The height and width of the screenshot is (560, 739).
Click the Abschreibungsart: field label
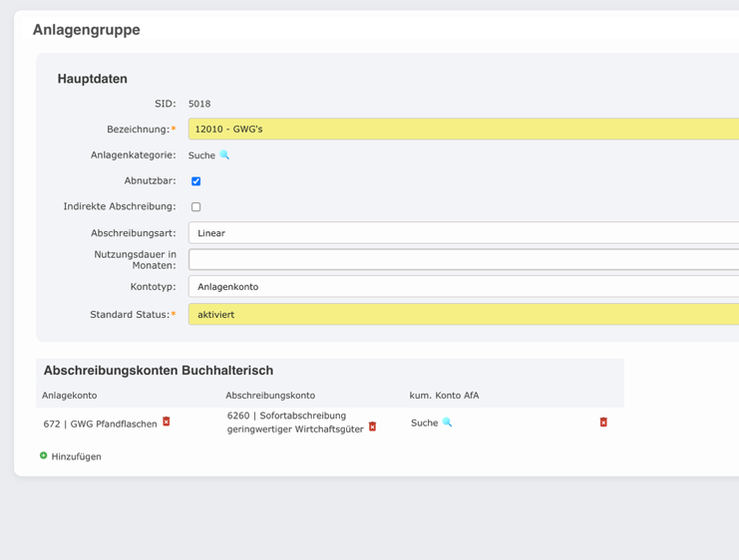point(134,233)
